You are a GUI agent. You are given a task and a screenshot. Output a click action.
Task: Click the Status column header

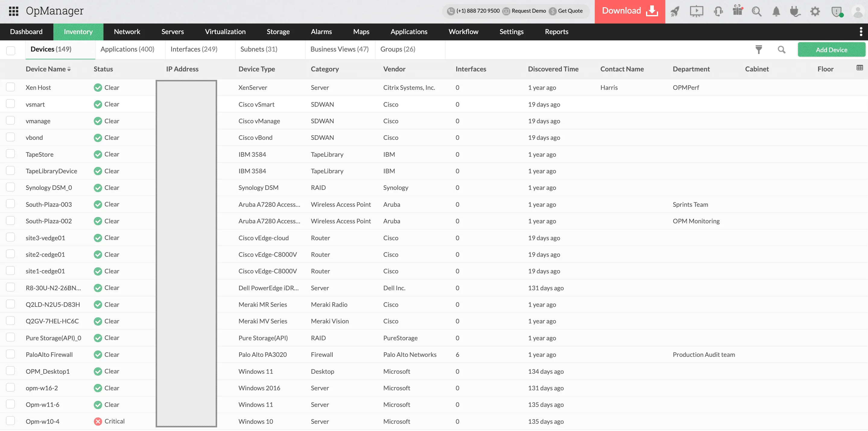pyautogui.click(x=103, y=69)
